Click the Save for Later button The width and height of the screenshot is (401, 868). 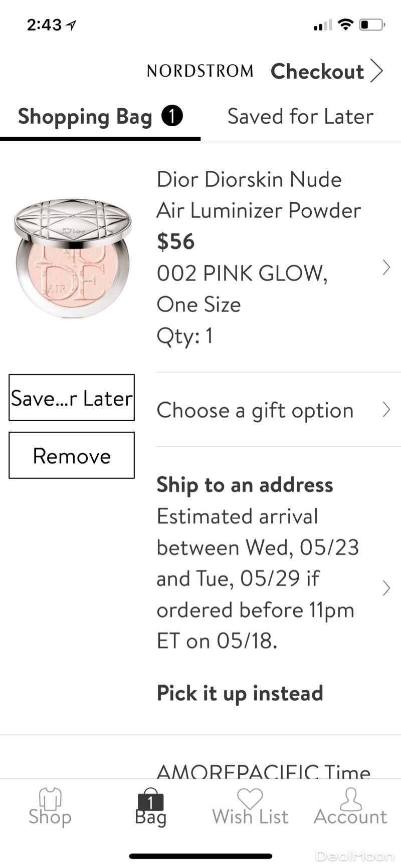[x=72, y=398]
